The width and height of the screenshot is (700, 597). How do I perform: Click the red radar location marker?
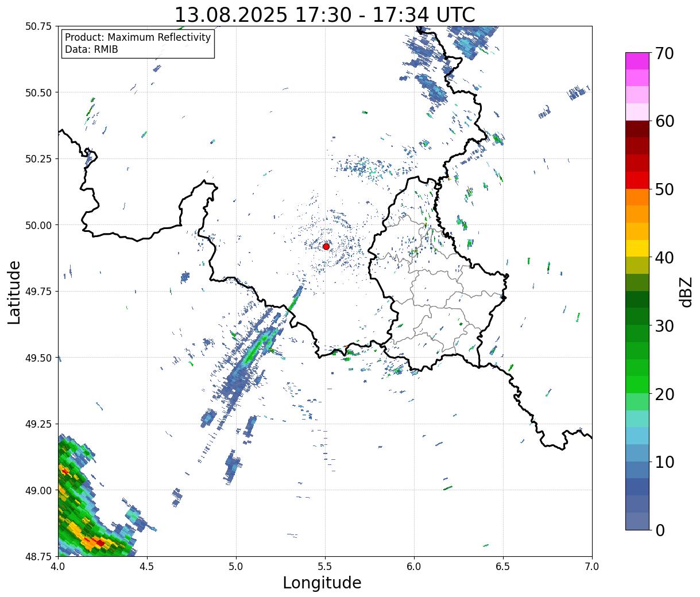326,246
